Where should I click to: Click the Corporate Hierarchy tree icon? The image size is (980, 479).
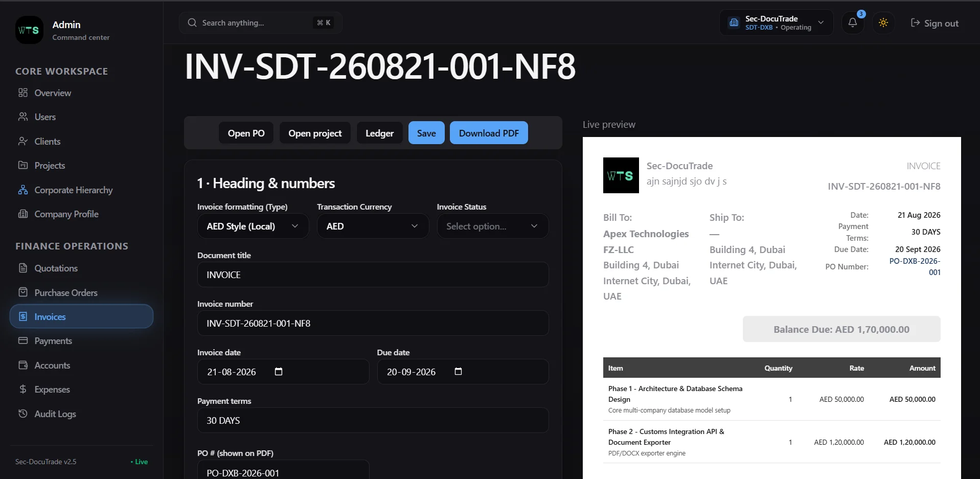[23, 190]
